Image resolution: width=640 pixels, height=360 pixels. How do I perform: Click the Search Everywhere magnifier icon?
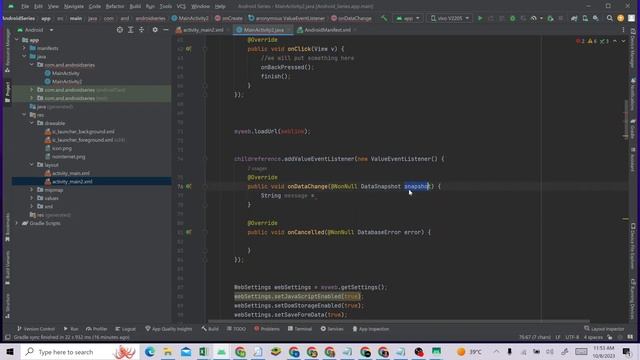[609, 18]
